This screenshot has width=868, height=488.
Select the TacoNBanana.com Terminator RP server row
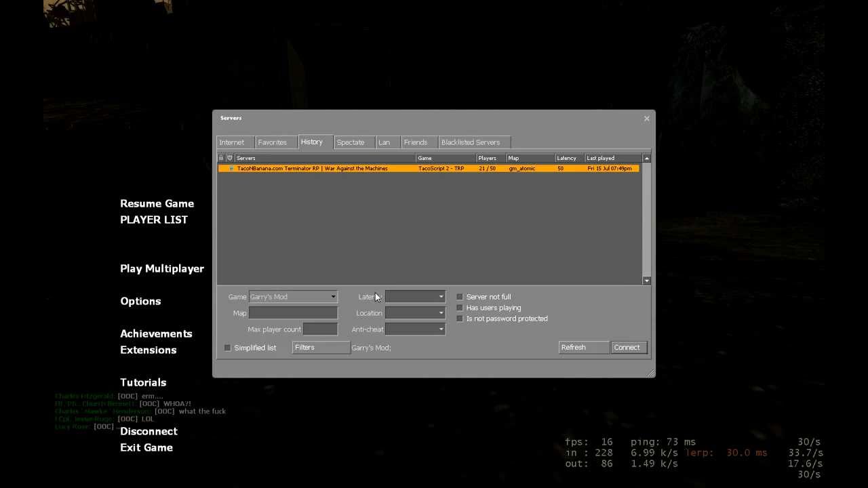pos(429,168)
